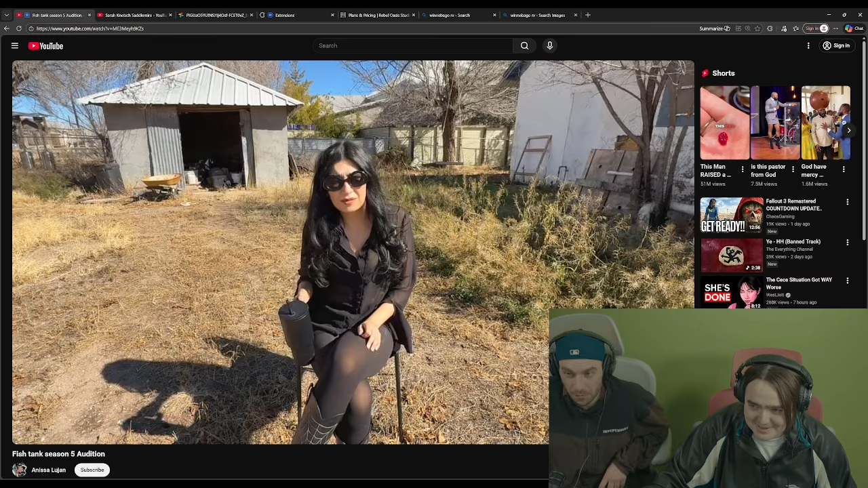The height and width of the screenshot is (488, 868).
Task: Switch to the Sarah Knetsch Saddlemire YouTube tab
Action: 134,15
